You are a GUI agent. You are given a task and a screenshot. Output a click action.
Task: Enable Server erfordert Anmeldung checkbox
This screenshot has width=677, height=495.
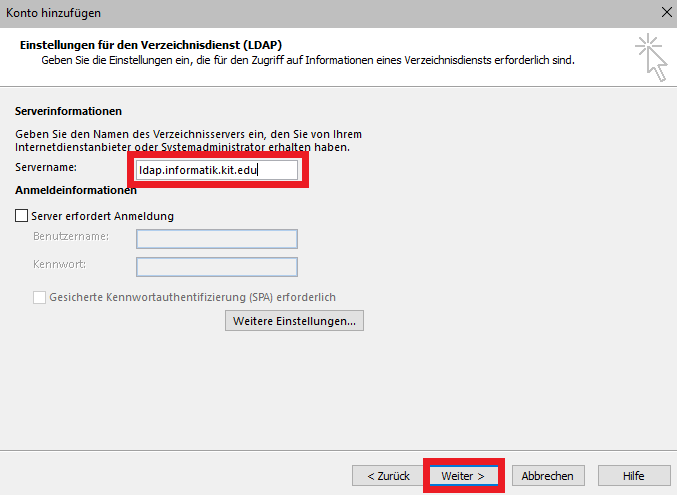(x=22, y=216)
